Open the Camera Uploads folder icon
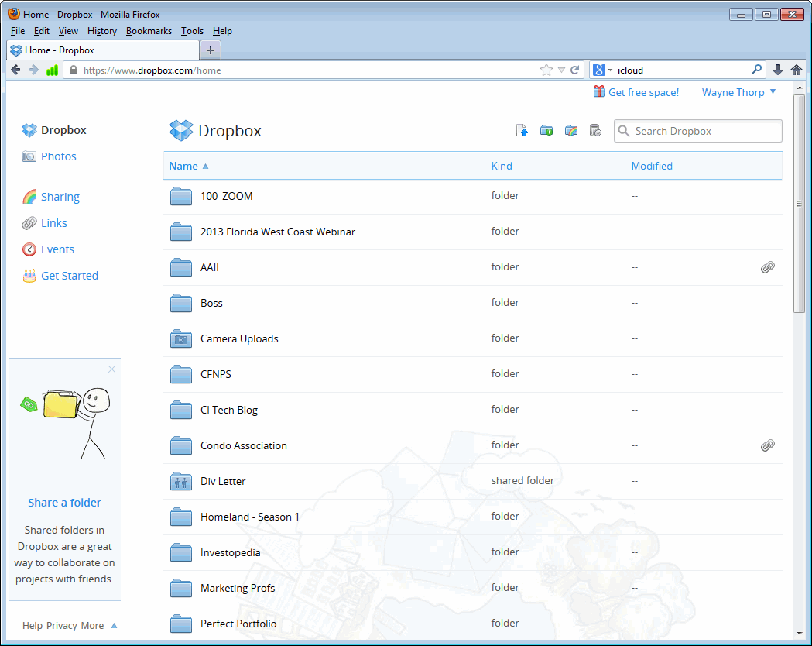Image resolution: width=812 pixels, height=646 pixels. tap(181, 338)
